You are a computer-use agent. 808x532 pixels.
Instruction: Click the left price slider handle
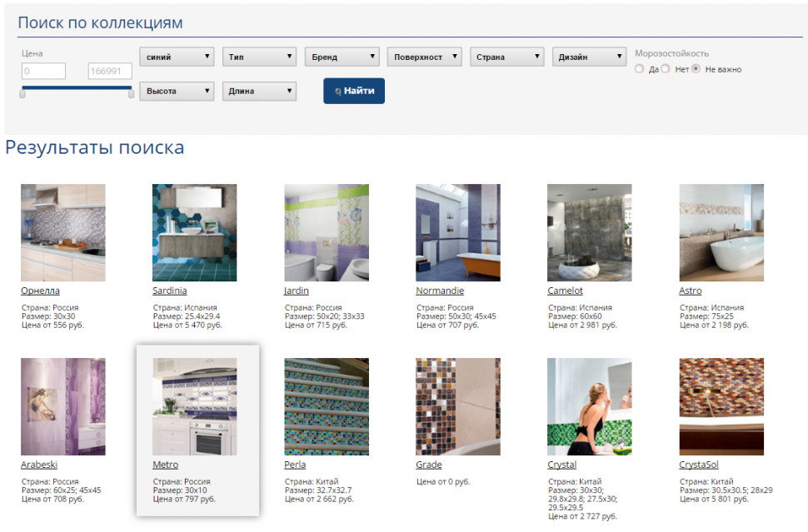22,93
